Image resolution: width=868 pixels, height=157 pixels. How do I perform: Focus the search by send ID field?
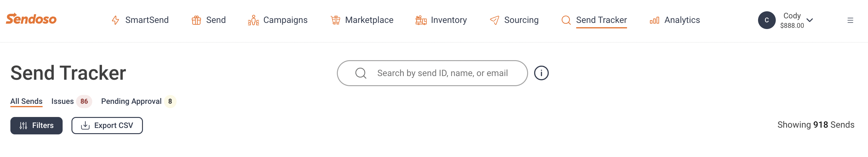click(x=432, y=73)
